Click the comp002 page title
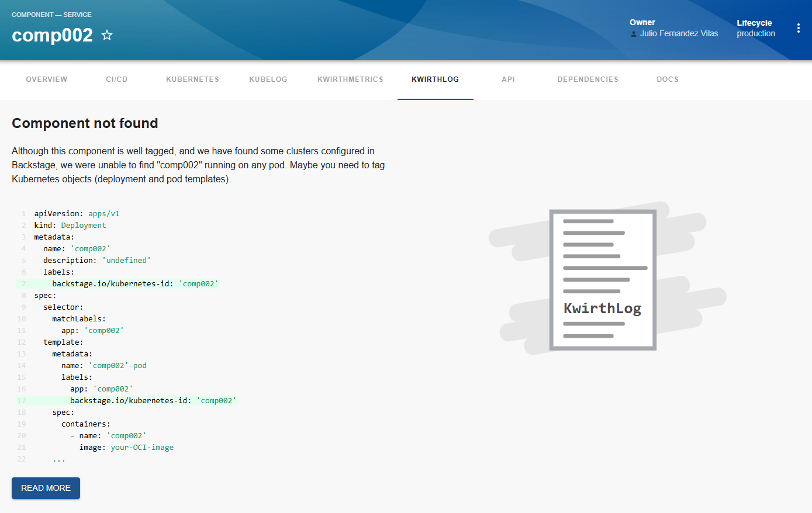This screenshot has width=812, height=513. click(52, 35)
